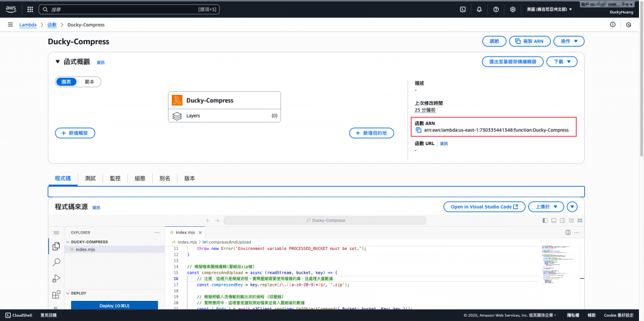This screenshot has width=644, height=321.
Task: Click the Copy ARN button
Action: tap(530, 41)
